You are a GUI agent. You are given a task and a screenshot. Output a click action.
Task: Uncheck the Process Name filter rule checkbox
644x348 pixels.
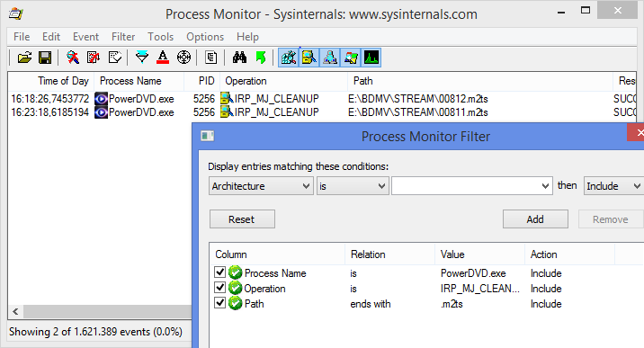click(x=220, y=272)
